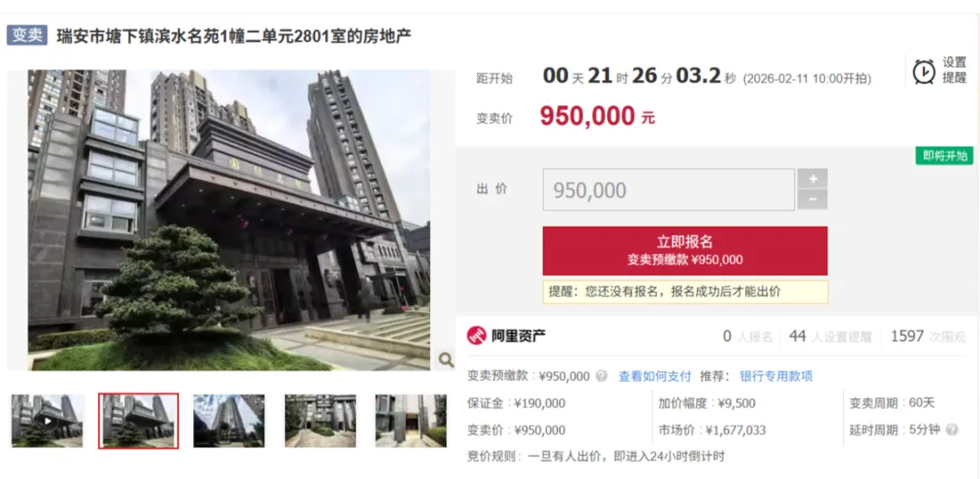Select the fifth thumbnail of building entrance

click(411, 420)
